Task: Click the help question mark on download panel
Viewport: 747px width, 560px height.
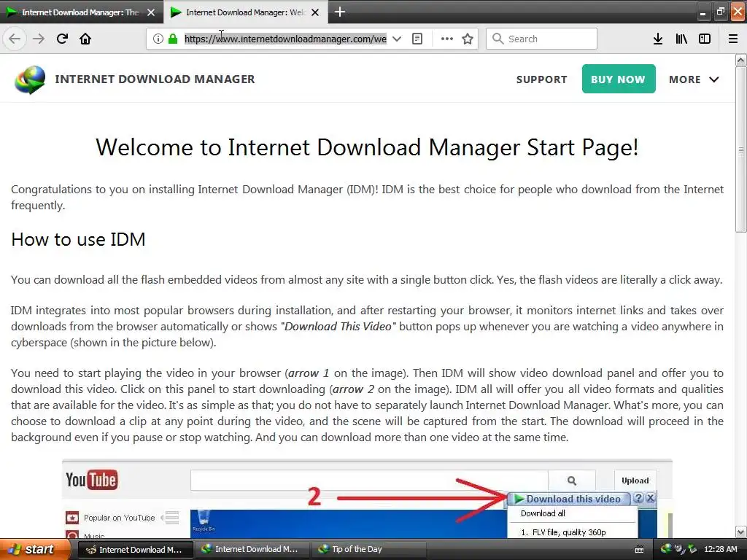Action: pyautogui.click(x=638, y=498)
